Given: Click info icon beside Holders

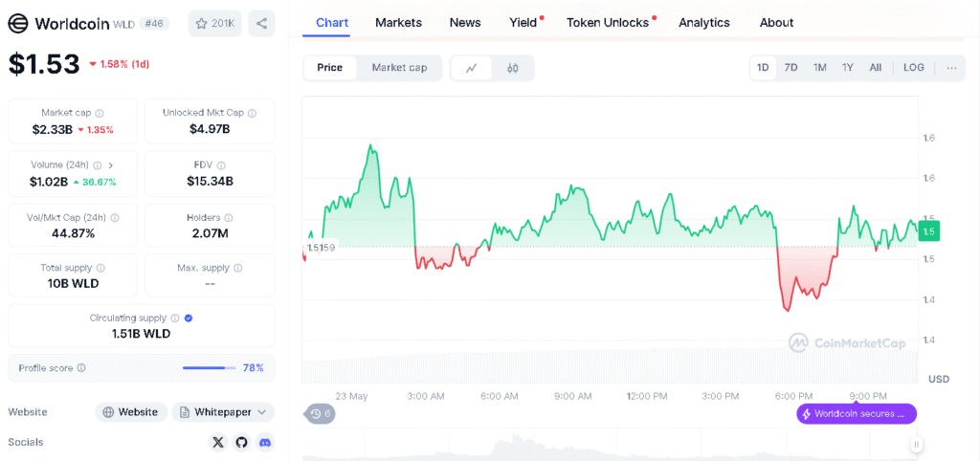Looking at the screenshot, I should coord(229,218).
